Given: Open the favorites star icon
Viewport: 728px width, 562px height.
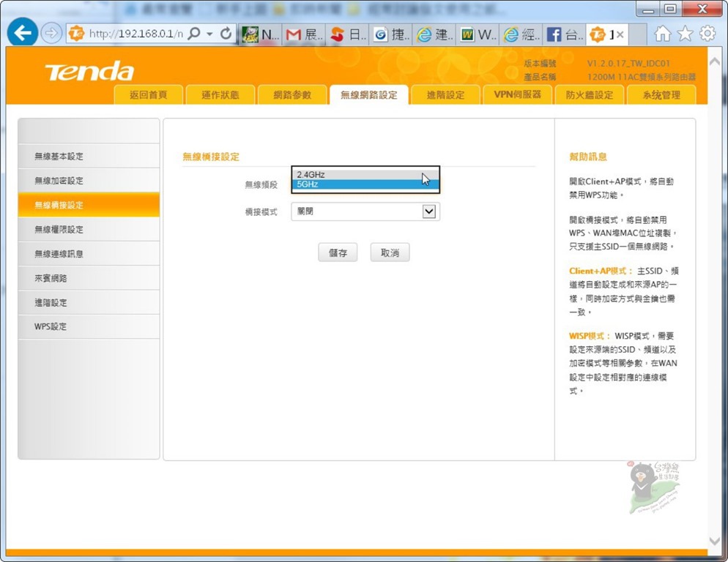Looking at the screenshot, I should tap(685, 34).
